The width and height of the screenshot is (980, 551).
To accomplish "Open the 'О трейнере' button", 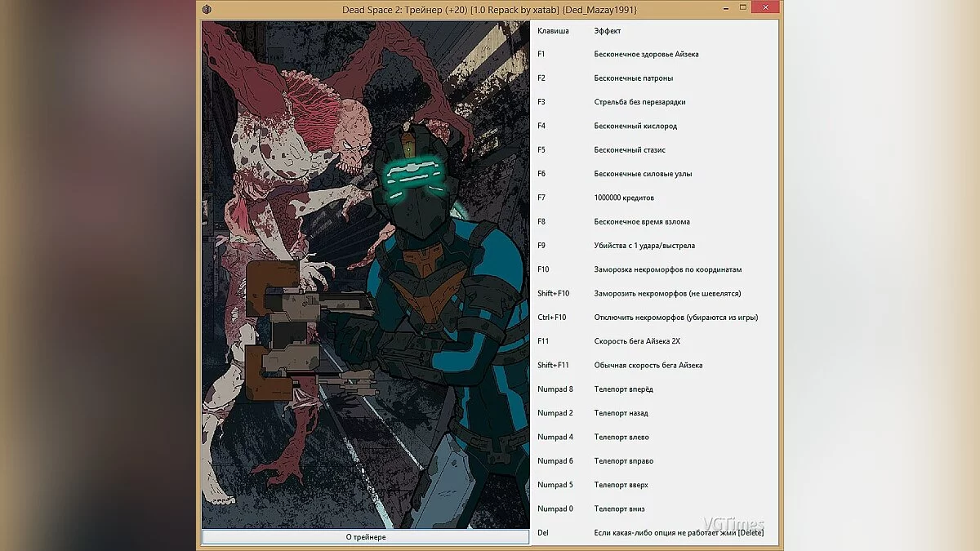I will (365, 537).
